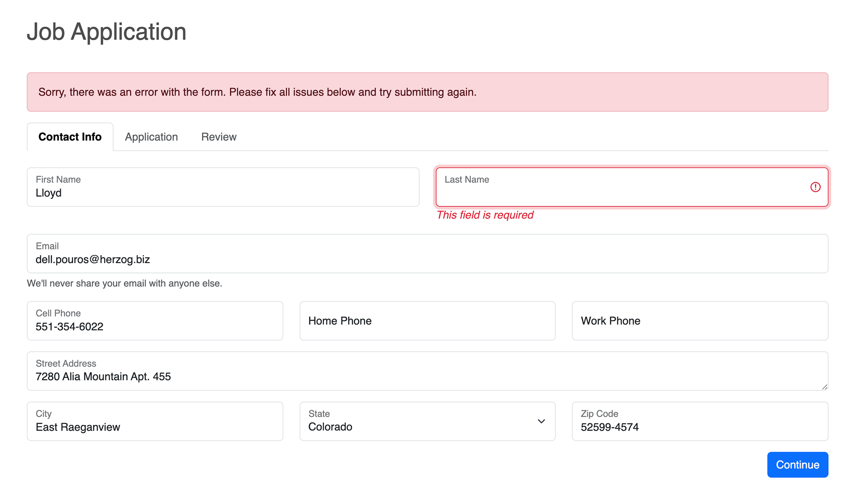Click the Cell Phone input field
The height and width of the screenshot is (504, 856).
pyautogui.click(x=154, y=321)
